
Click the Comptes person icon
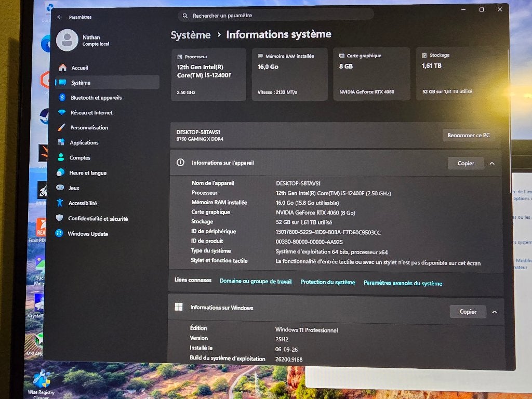pos(61,157)
